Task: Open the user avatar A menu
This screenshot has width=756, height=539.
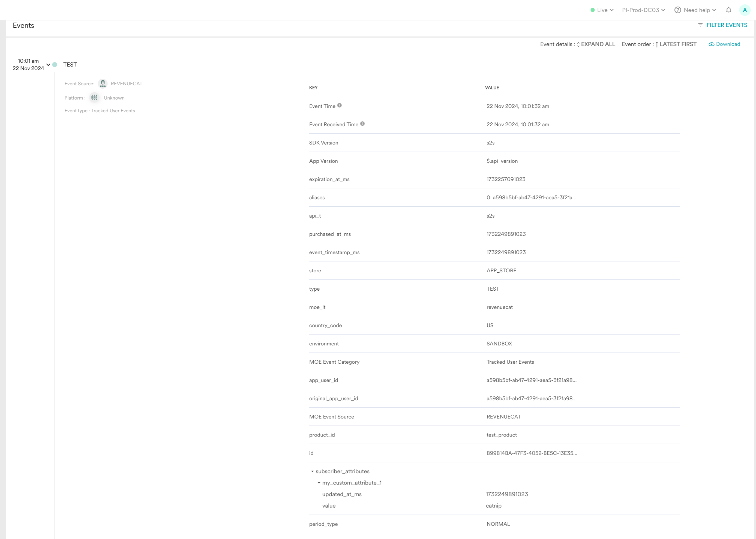Action: pos(745,10)
